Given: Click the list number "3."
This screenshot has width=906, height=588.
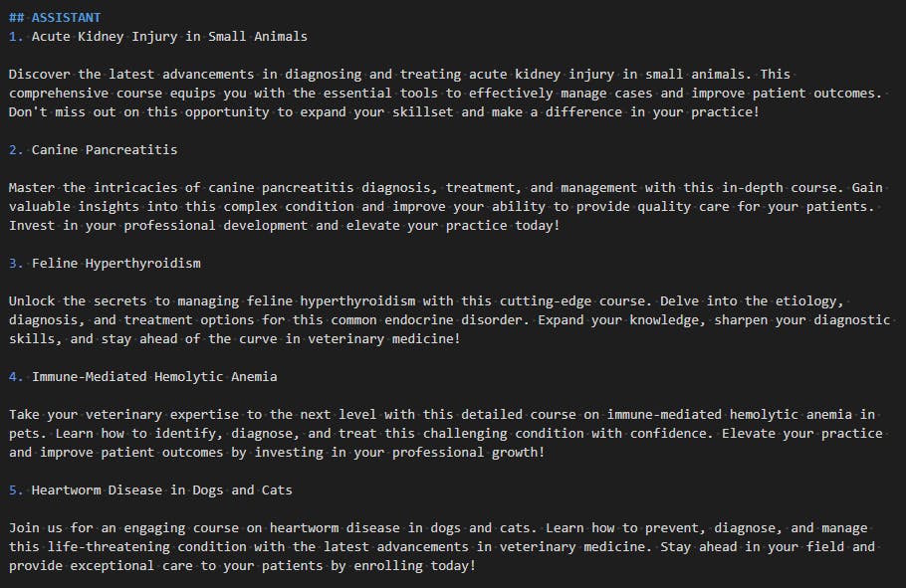Looking at the screenshot, I should (16, 264).
